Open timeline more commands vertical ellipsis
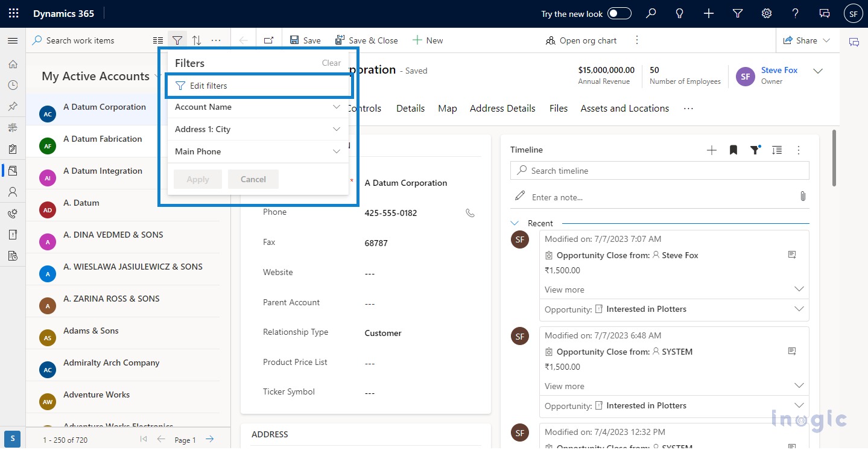868x450 pixels. coord(799,150)
